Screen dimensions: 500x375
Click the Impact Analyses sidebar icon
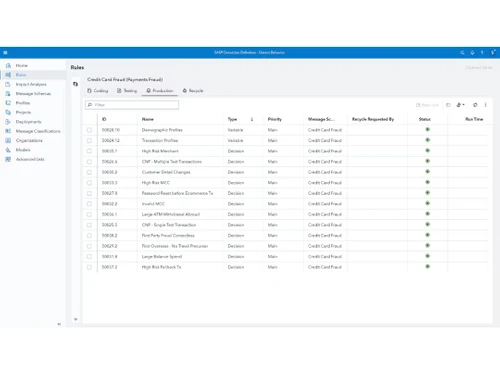click(x=8, y=84)
